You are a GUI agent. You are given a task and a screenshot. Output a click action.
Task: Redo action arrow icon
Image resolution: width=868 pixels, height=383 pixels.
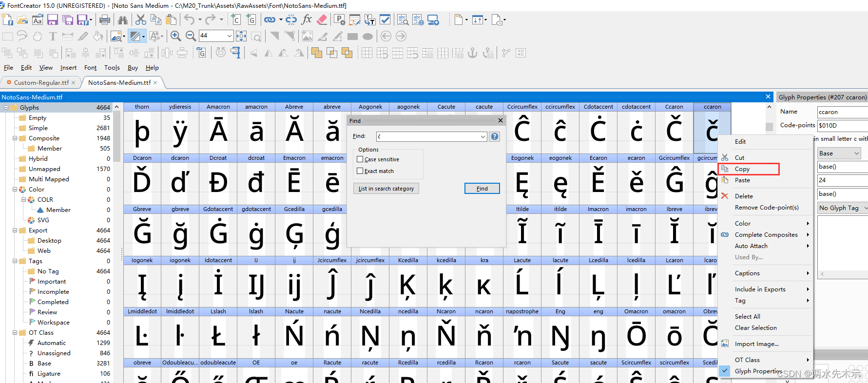(x=211, y=20)
